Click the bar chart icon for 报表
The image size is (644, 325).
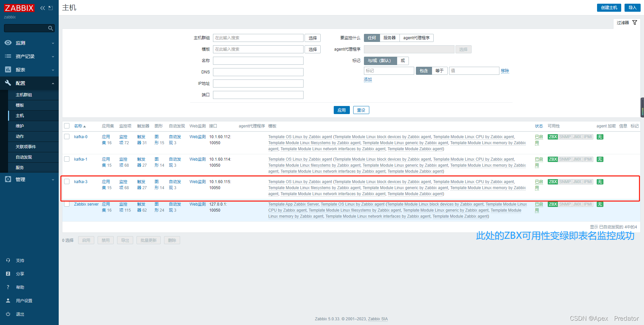(8, 69)
